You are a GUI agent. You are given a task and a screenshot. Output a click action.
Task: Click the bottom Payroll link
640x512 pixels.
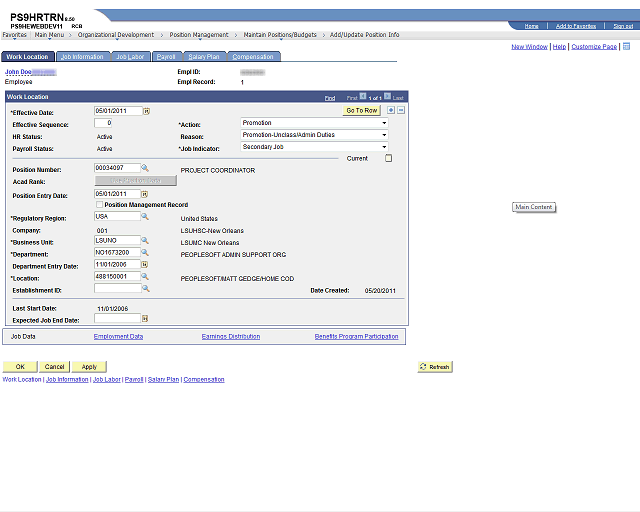point(134,379)
